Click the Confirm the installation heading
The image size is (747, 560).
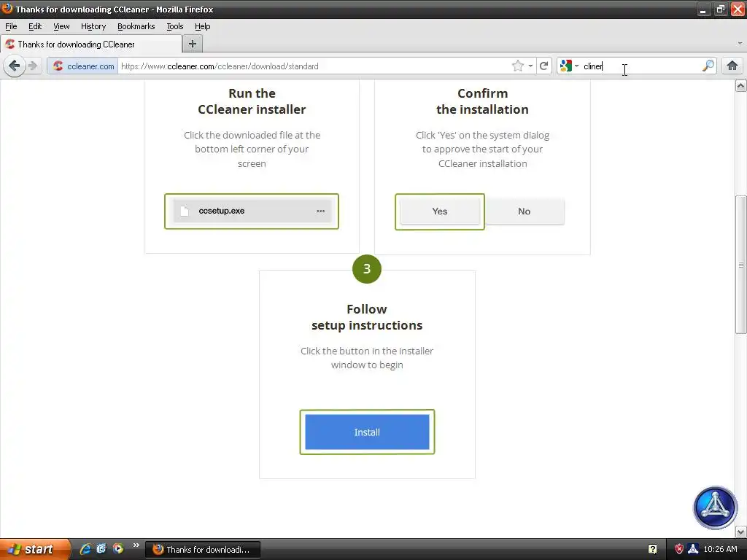click(x=482, y=101)
